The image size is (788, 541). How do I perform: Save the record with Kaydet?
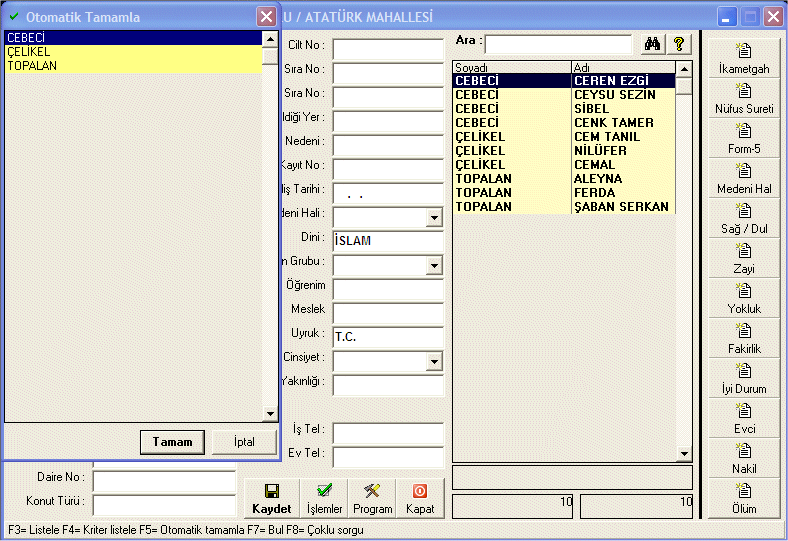click(x=271, y=498)
